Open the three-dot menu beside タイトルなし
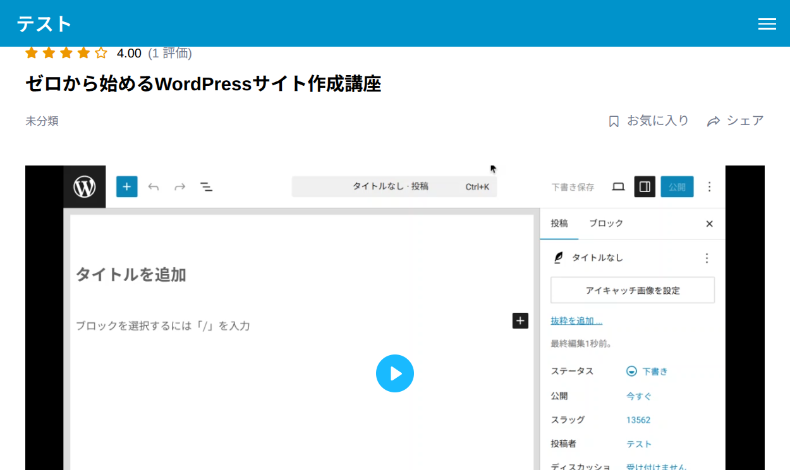 pyautogui.click(x=707, y=258)
